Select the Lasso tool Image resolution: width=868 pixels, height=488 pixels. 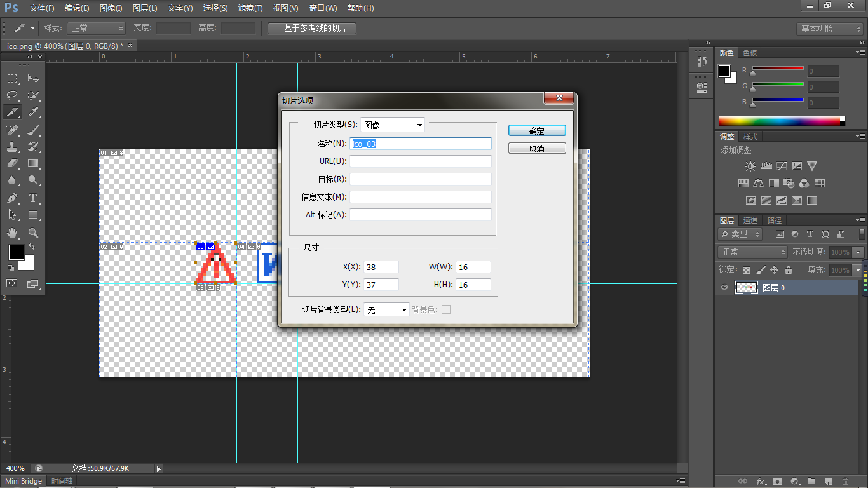tap(12, 95)
